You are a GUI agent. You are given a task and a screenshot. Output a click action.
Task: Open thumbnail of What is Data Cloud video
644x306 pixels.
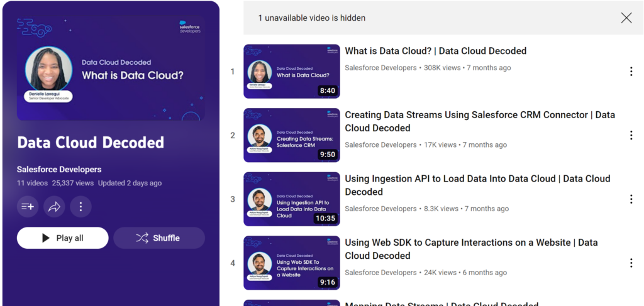coord(292,72)
